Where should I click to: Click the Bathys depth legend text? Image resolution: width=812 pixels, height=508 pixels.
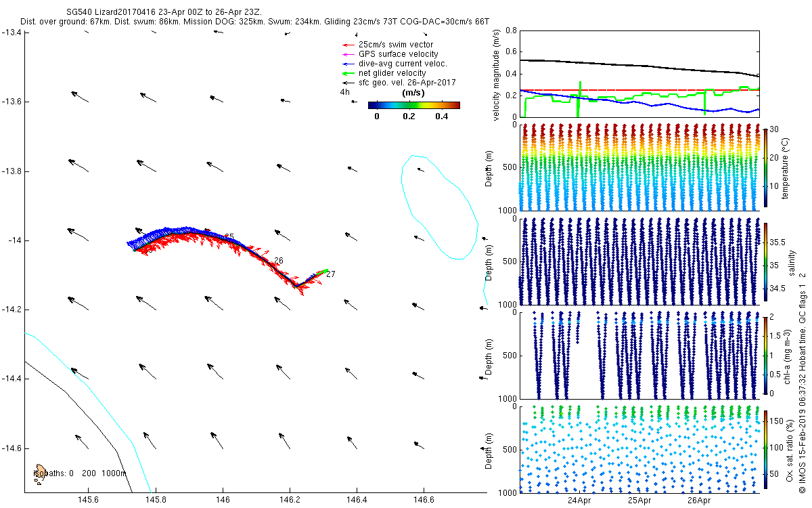[80, 473]
